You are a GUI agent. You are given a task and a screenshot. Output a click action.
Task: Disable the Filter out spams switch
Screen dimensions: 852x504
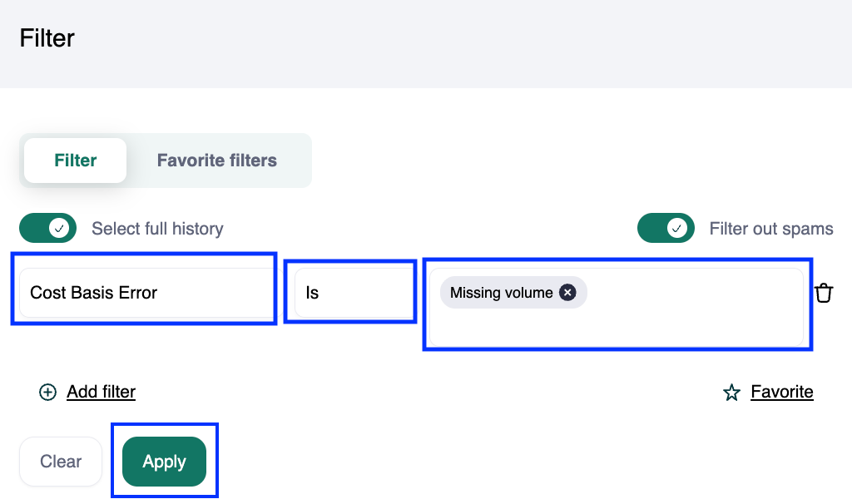(x=666, y=228)
